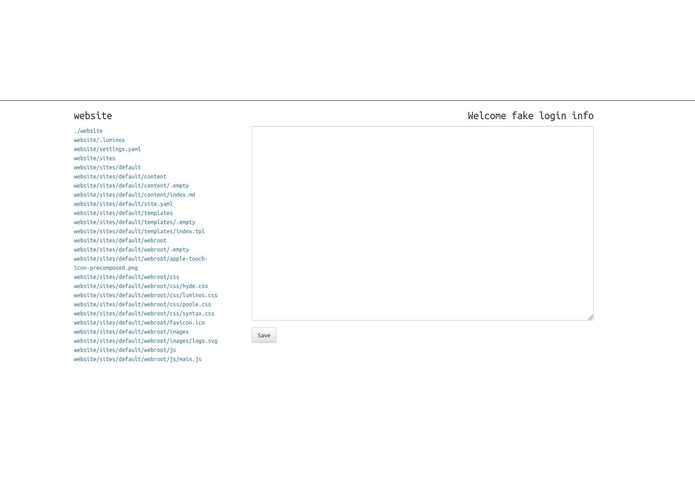
Task: Click inside the large editor text area
Action: click(422, 223)
